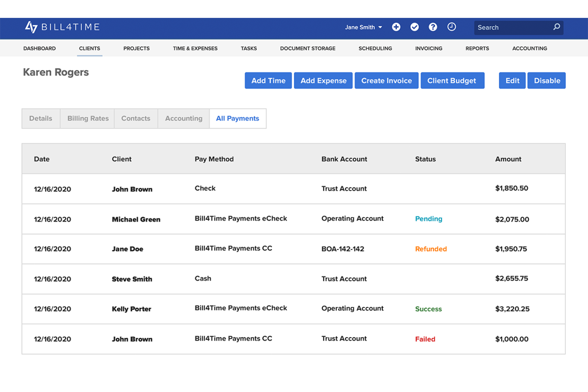Click the Date column header
This screenshot has width=588, height=392.
point(42,159)
